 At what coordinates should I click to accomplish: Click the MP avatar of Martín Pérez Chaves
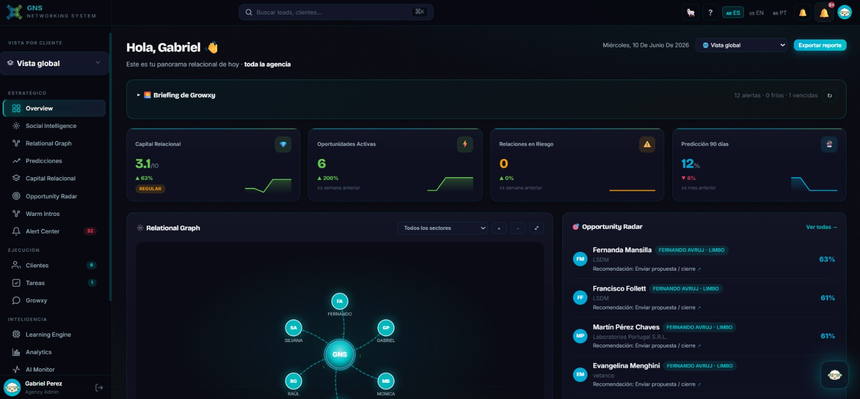pyautogui.click(x=580, y=336)
